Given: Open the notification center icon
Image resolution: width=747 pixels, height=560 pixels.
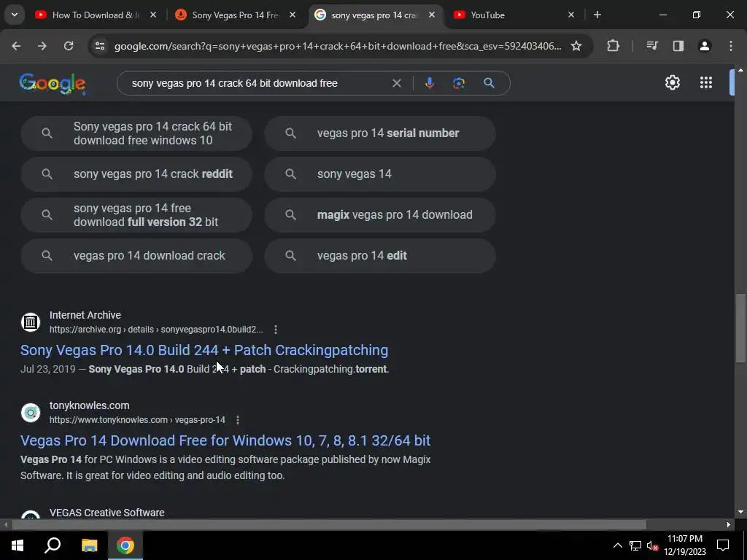Looking at the screenshot, I should (723, 545).
